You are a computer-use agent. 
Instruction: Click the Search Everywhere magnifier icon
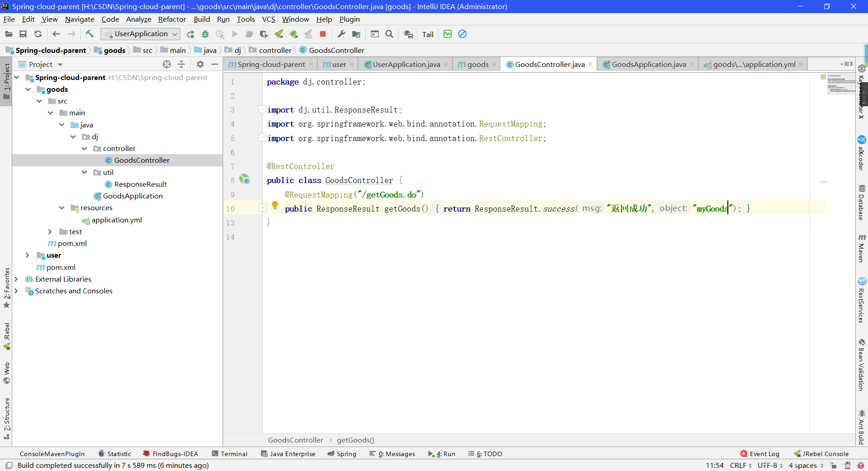click(x=389, y=34)
